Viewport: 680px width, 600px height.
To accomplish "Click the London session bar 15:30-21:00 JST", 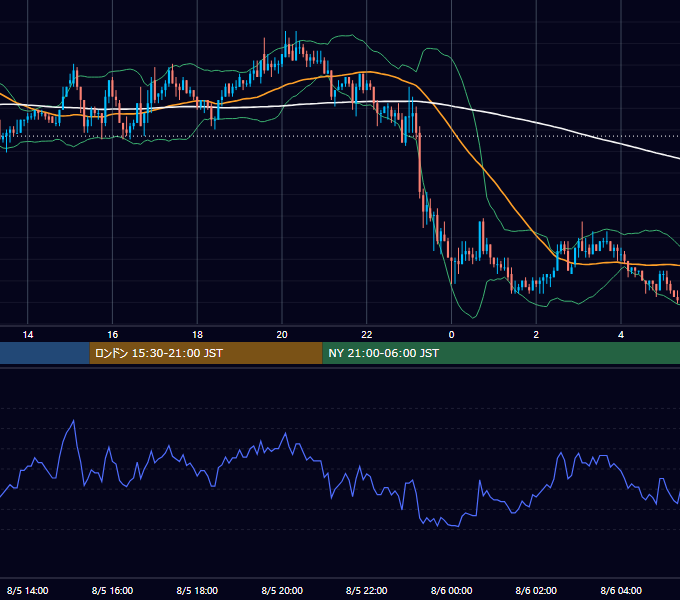I will click(x=206, y=353).
